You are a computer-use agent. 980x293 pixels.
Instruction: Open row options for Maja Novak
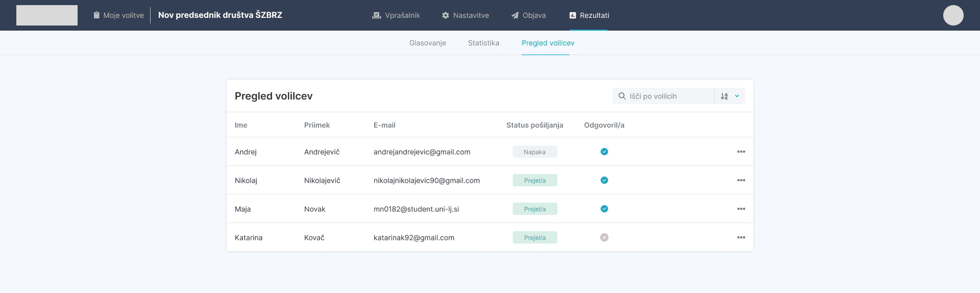pyautogui.click(x=741, y=209)
